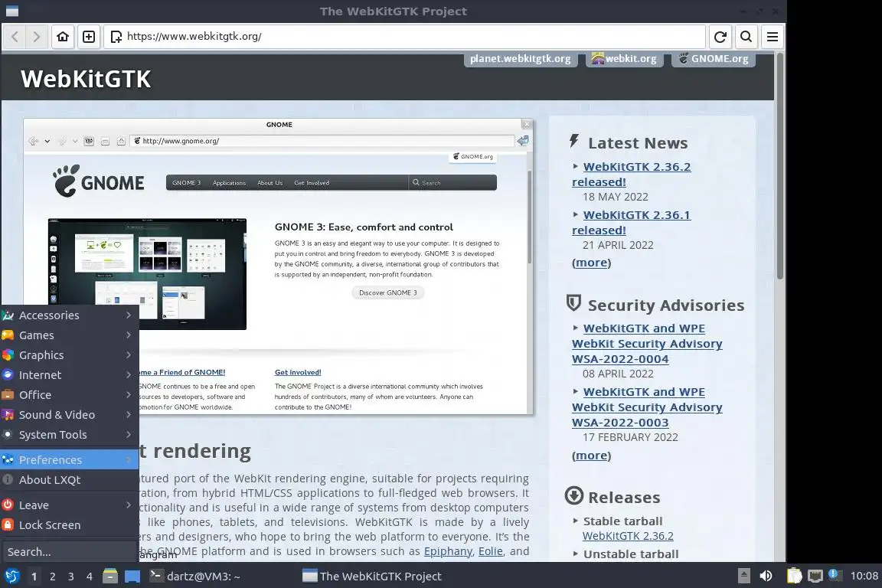Open the GNOME.org tab link
882x588 pixels.
point(714,58)
